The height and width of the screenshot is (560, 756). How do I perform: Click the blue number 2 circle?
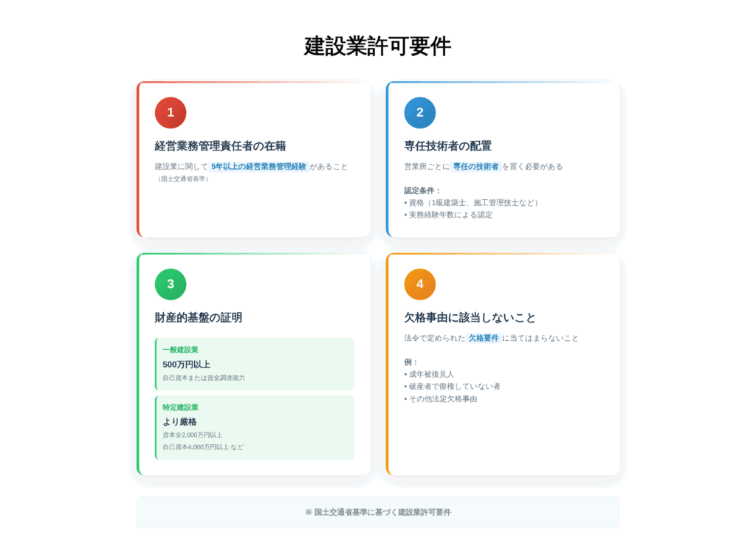pos(419,113)
